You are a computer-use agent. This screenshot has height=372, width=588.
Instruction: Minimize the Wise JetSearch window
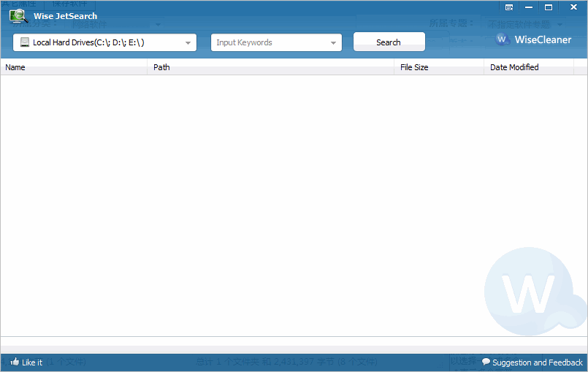click(529, 7)
